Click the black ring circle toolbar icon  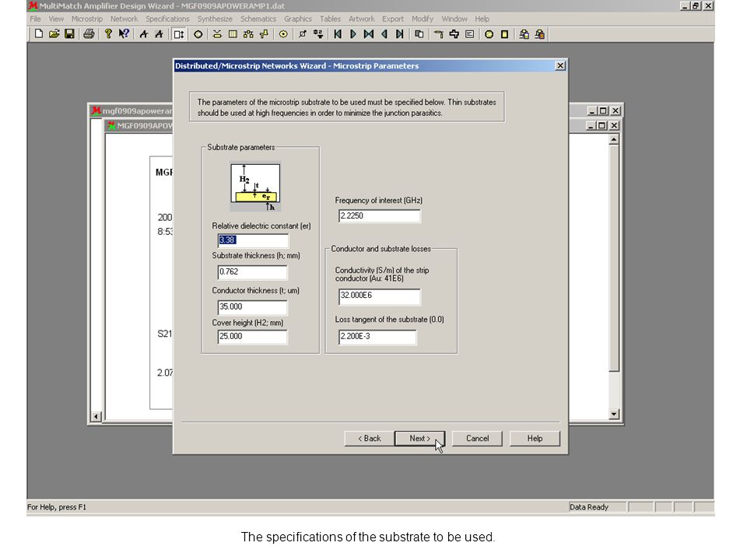tap(198, 34)
